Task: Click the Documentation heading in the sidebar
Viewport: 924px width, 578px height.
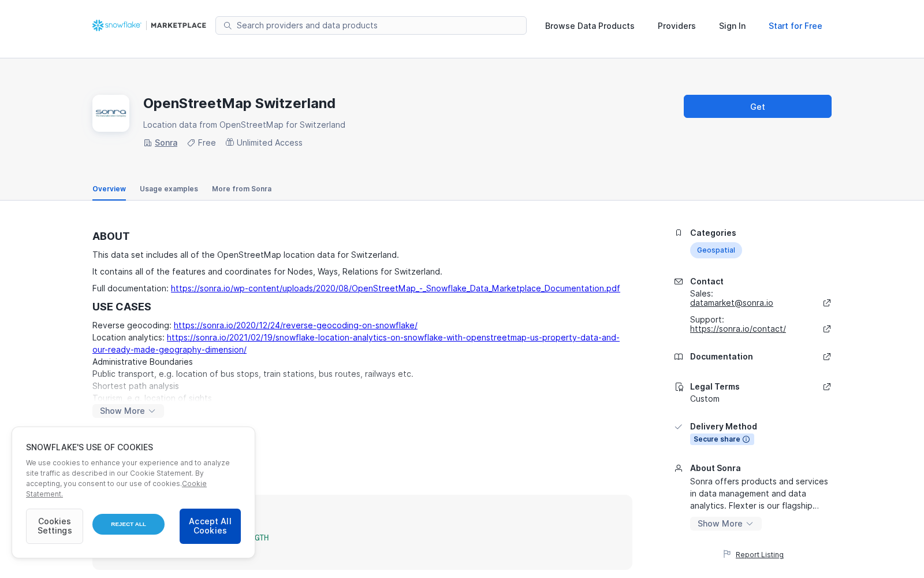Action: click(x=721, y=357)
